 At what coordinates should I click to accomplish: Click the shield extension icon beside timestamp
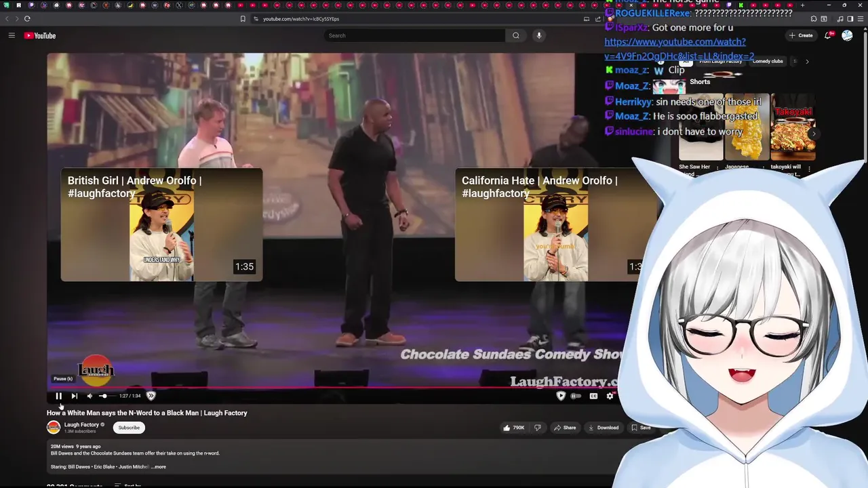[151, 396]
